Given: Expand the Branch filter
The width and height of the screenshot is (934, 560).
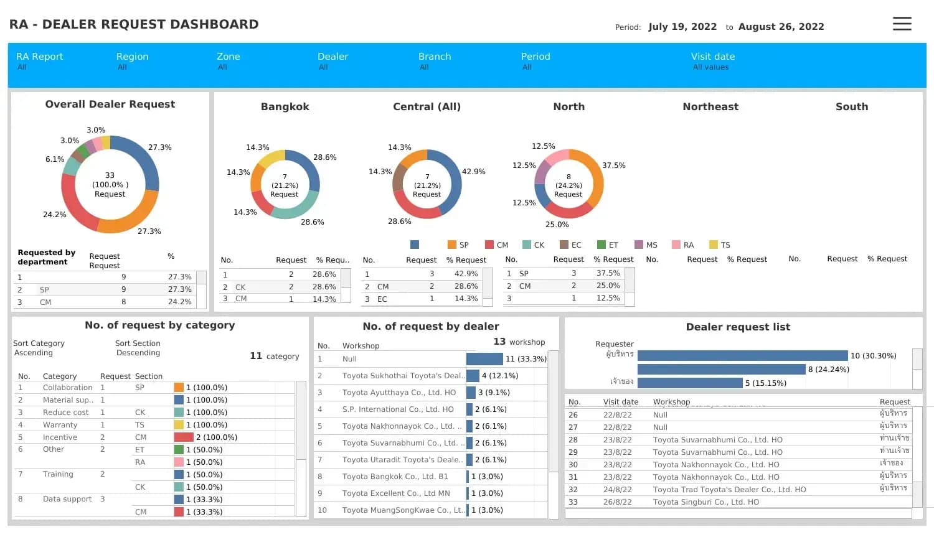Looking at the screenshot, I should pyautogui.click(x=435, y=61).
